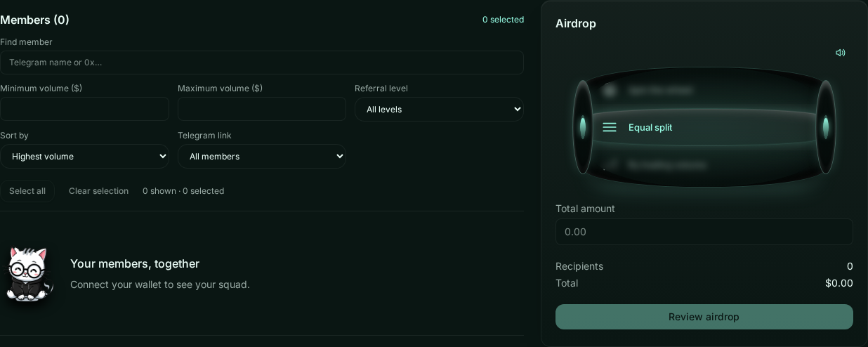
Task: Open the Telegram link All members dropdown
Action: click(262, 156)
